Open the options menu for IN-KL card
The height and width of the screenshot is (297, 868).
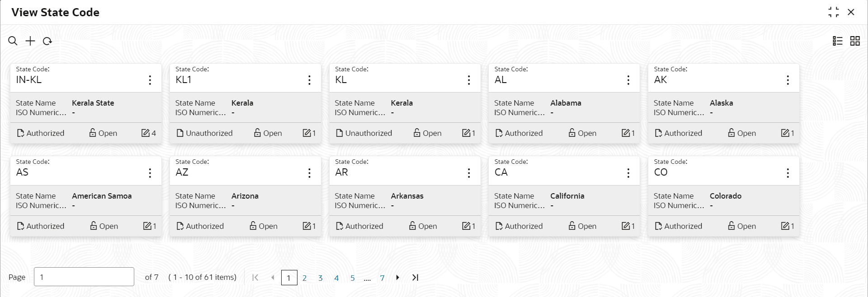pos(150,80)
